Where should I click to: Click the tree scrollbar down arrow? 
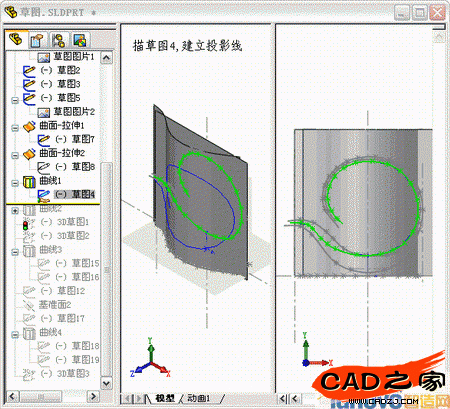(106, 383)
